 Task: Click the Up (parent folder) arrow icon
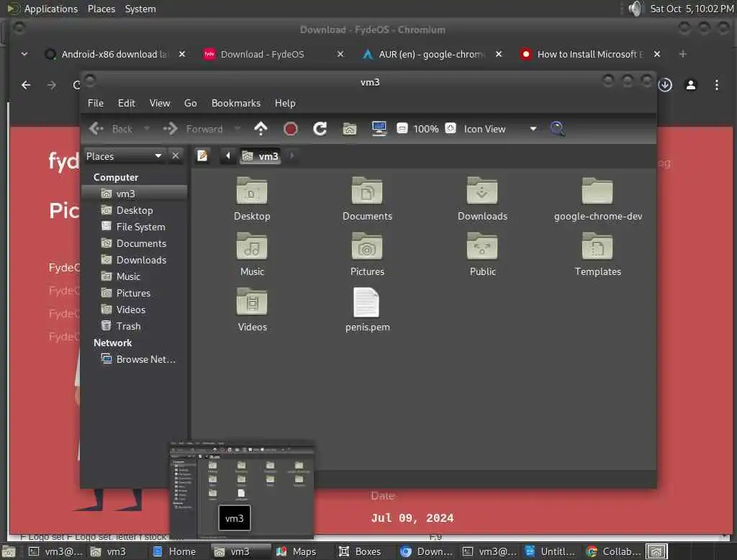[261, 128]
